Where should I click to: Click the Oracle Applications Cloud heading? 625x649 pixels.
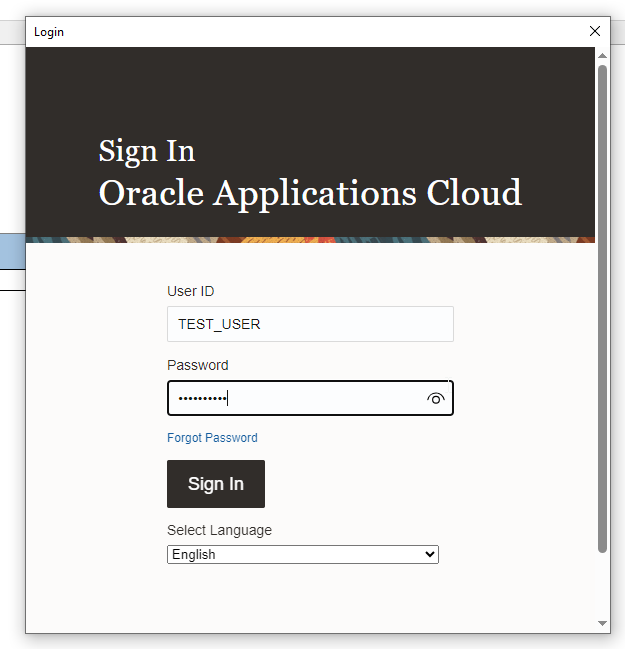click(310, 193)
